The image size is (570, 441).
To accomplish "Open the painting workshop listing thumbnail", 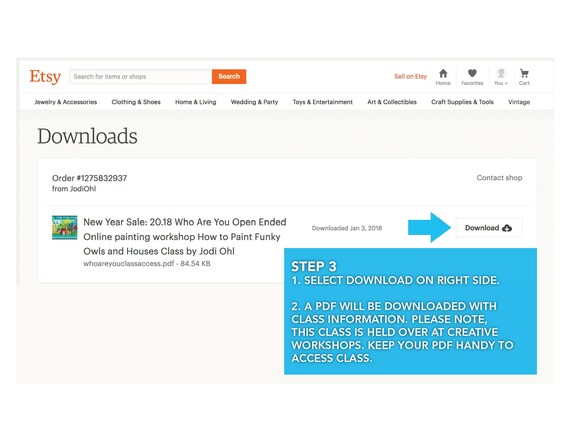I will click(x=64, y=228).
